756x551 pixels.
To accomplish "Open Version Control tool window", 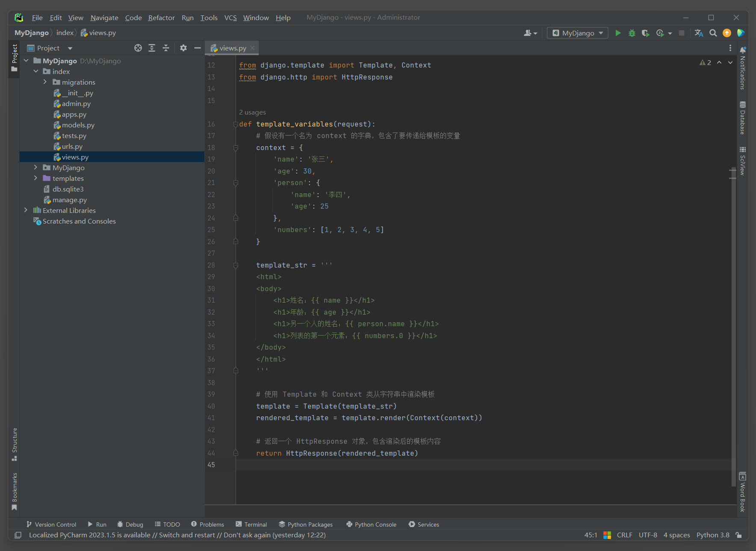I will pos(51,524).
